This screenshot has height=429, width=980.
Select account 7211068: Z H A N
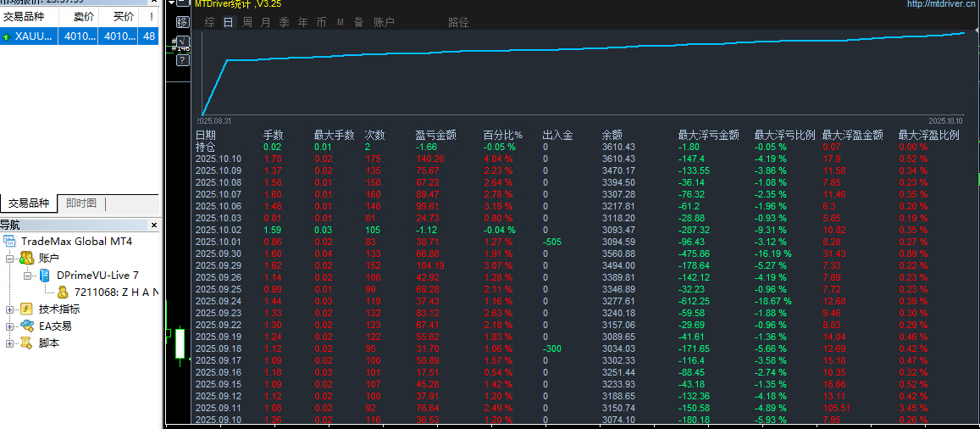[116, 292]
